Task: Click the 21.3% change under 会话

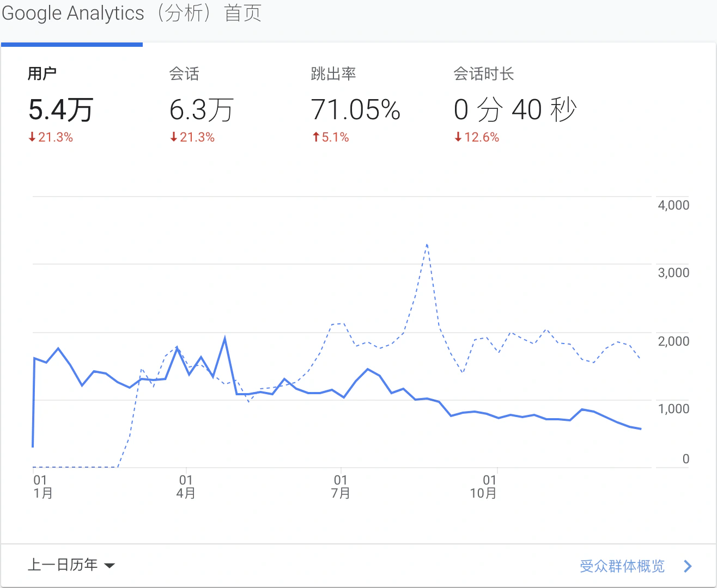Action: pos(192,137)
